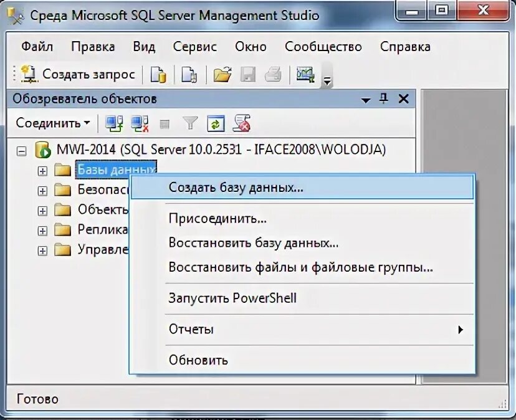The width and height of the screenshot is (516, 420).
Task: Click the filter funnel icon
Action: pos(190,123)
